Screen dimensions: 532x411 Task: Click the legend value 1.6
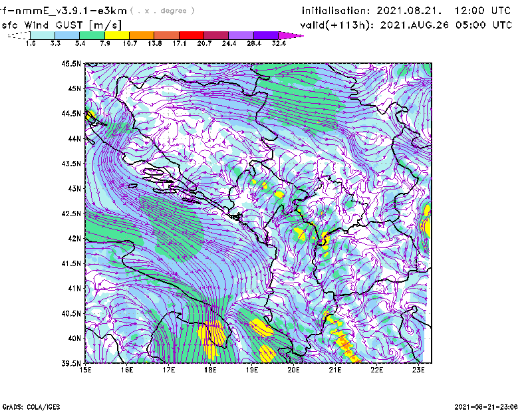click(x=31, y=43)
